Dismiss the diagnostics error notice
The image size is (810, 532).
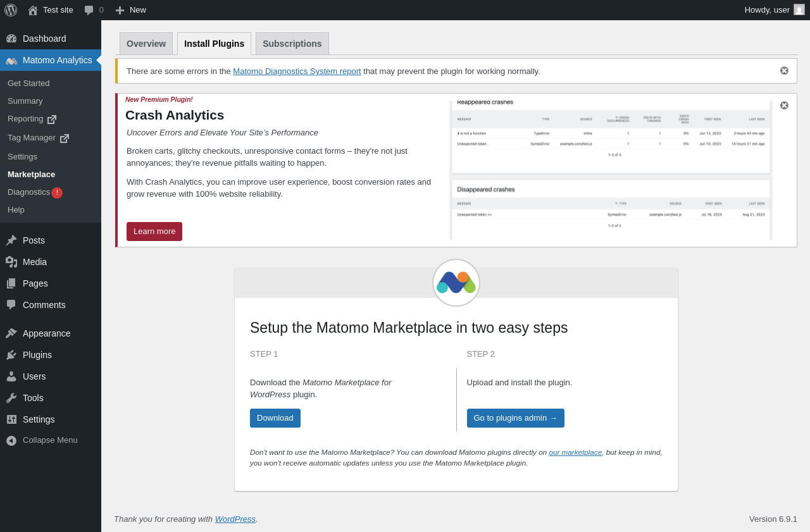point(784,71)
